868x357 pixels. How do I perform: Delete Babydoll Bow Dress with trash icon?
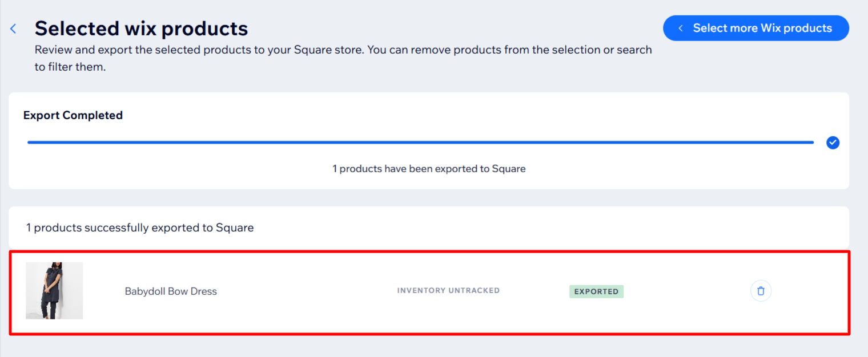click(761, 291)
